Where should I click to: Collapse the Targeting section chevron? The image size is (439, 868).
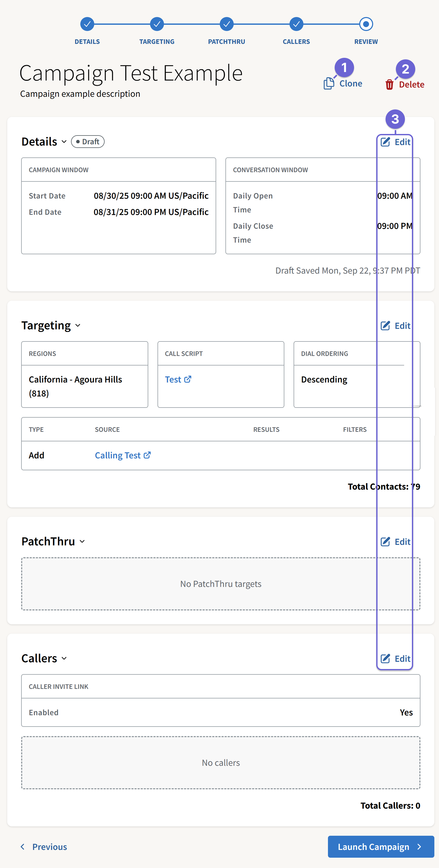78,325
